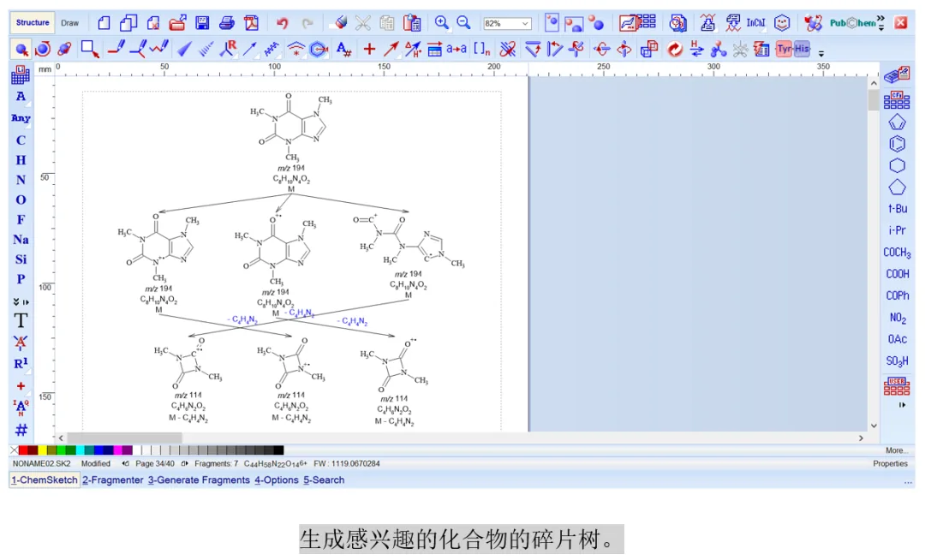The height and width of the screenshot is (560, 925).
Task: Zoom in with magnifier plus icon
Action: (x=441, y=23)
